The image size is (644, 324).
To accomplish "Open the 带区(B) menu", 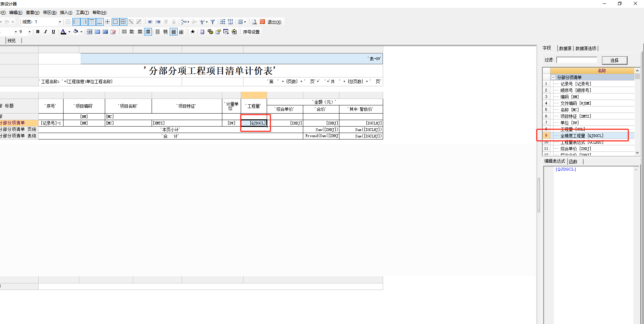I will pyautogui.click(x=50, y=13).
